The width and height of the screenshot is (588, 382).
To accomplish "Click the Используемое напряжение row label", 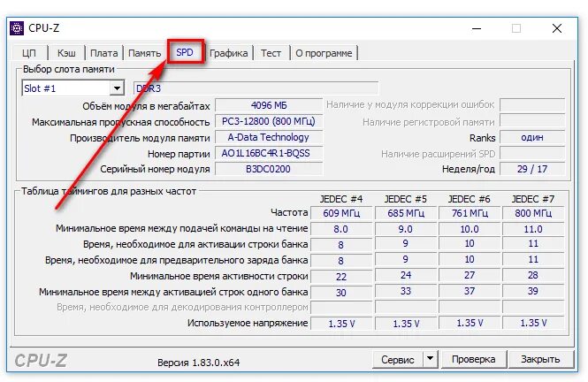I will coord(248,323).
